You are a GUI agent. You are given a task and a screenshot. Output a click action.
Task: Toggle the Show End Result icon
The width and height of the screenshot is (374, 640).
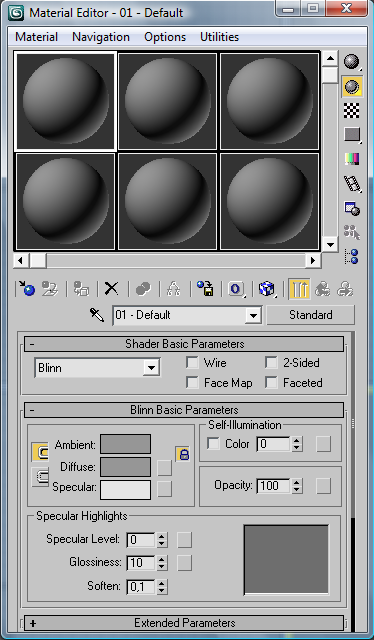coord(299,289)
